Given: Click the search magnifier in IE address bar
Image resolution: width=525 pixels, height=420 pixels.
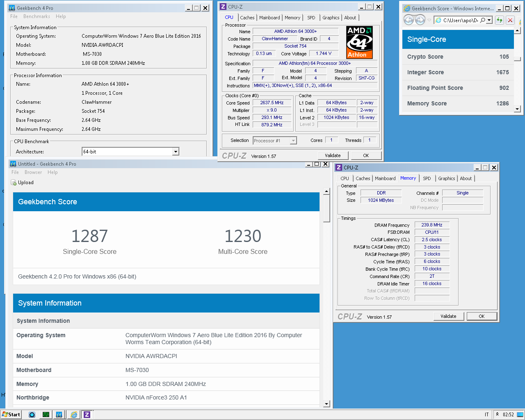Looking at the screenshot, I should pos(482,20).
